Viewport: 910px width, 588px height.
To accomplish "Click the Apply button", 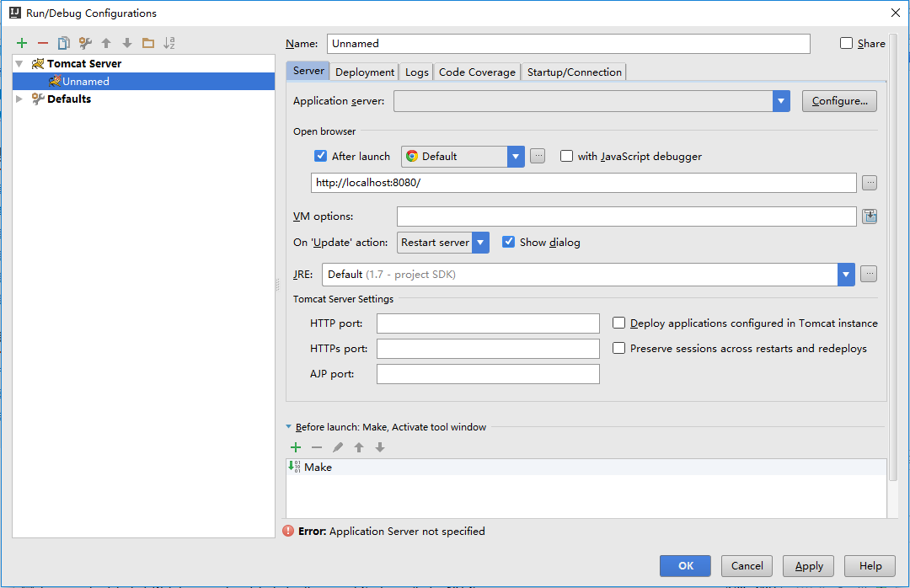I will 808,566.
